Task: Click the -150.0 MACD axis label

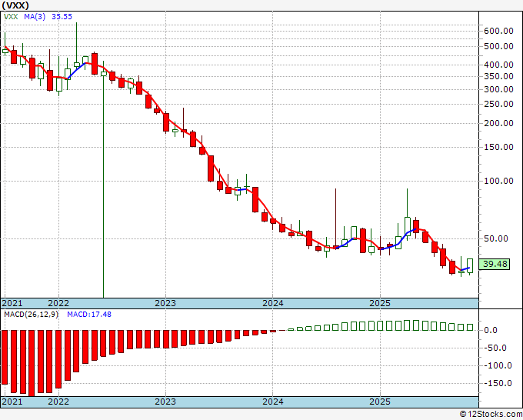Action: [x=498, y=383]
